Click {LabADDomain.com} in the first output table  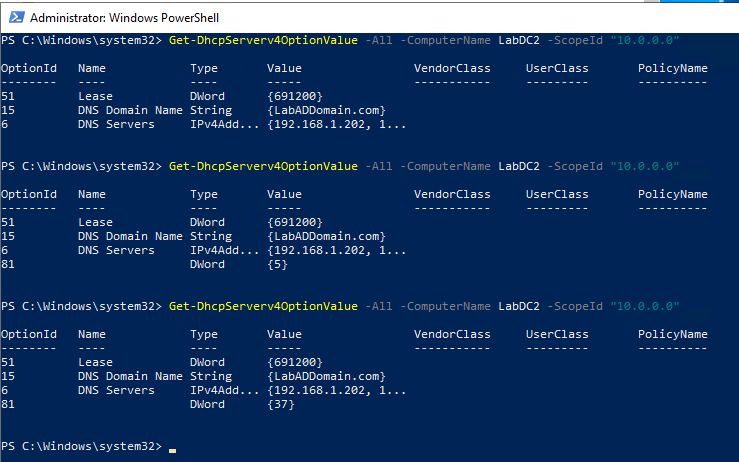tap(327, 110)
